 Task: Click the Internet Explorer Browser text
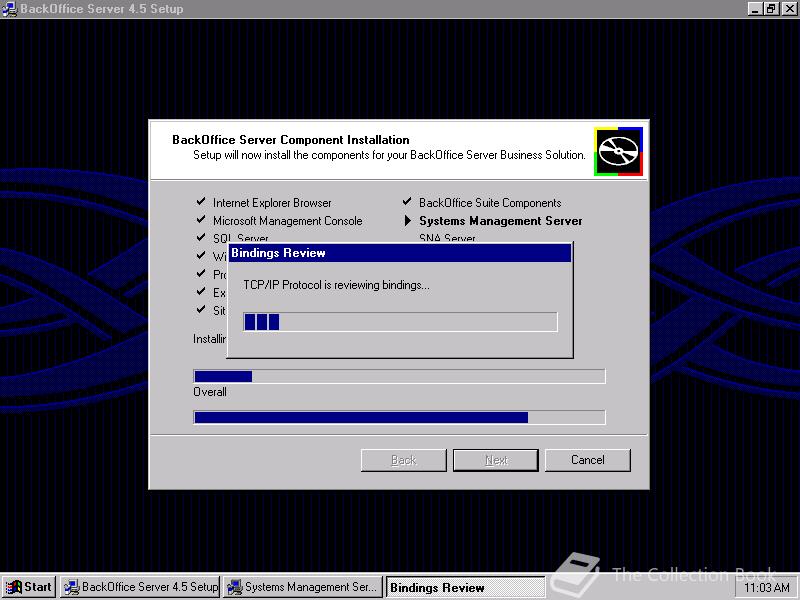(272, 203)
